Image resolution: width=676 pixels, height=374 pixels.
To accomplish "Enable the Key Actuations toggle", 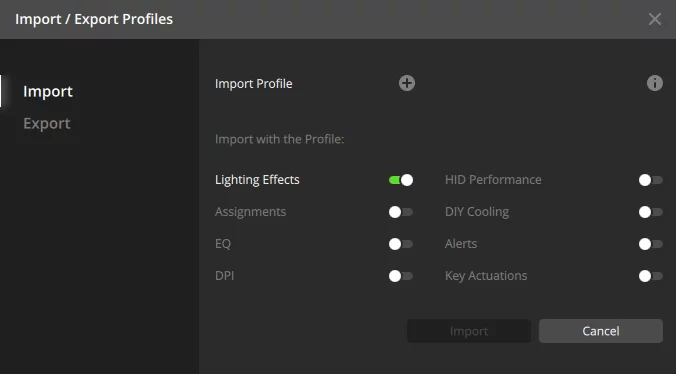I will tap(651, 276).
